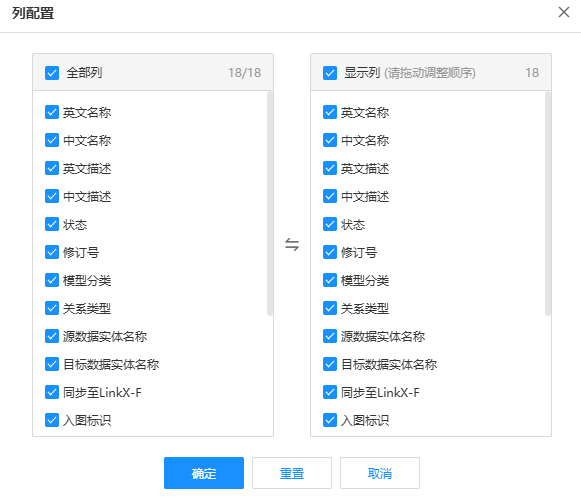Toggle 中文描述 checkbox in right list

330,196
